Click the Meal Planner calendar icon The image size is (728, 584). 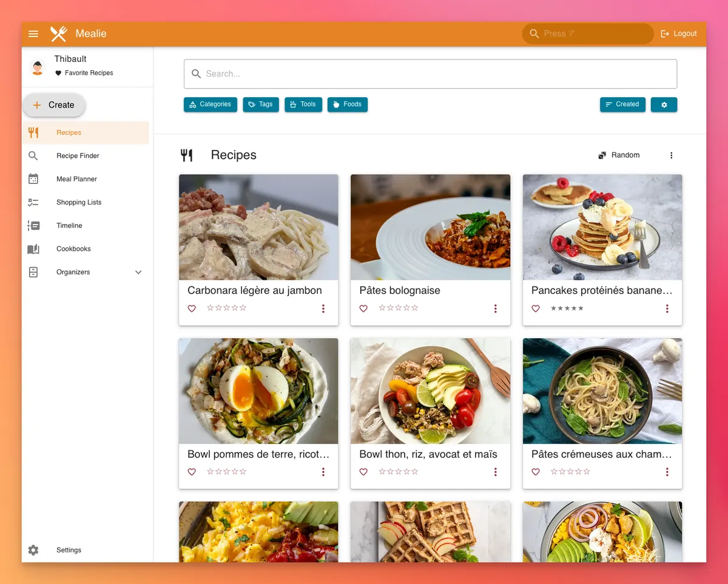(33, 179)
